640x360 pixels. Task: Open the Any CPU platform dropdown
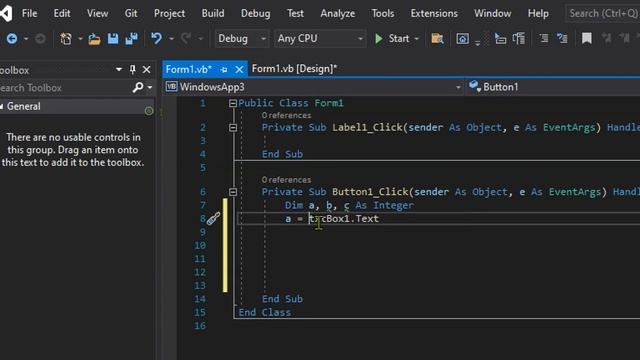[360, 39]
